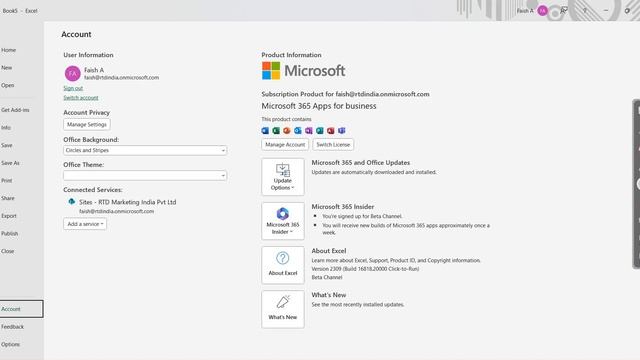Select Close in the sidebar
Screen dimensions: 640x360
coord(7,251)
